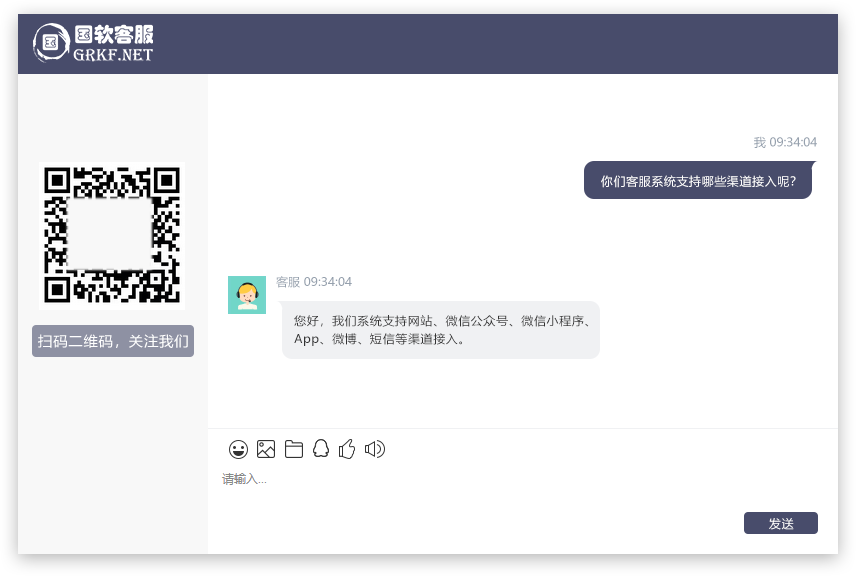Click the 我 09:34:04 timestamp label

pos(785,142)
